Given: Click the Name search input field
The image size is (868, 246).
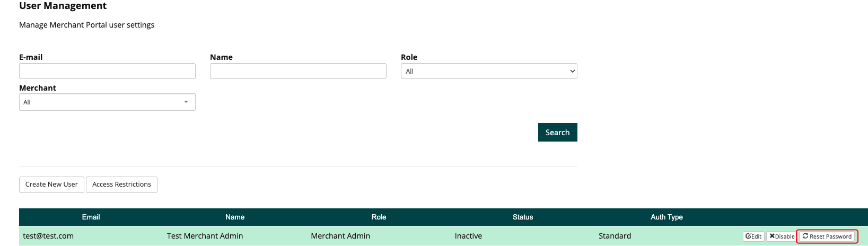Looking at the screenshot, I should point(298,71).
